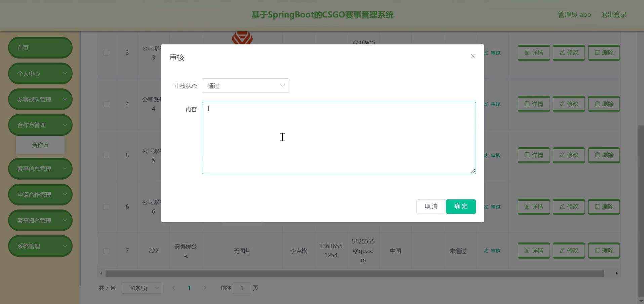
Task: Click 删除 for row 4
Action: (604, 104)
